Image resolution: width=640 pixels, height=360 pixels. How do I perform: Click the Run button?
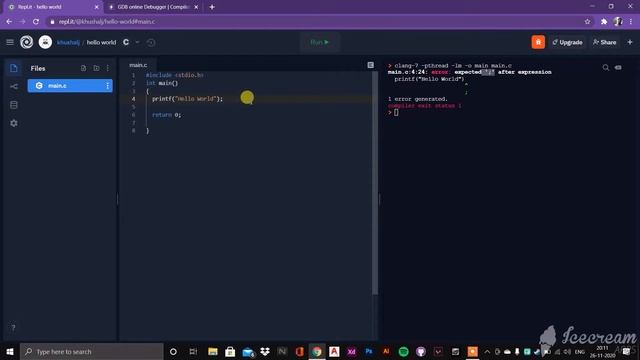tap(320, 42)
